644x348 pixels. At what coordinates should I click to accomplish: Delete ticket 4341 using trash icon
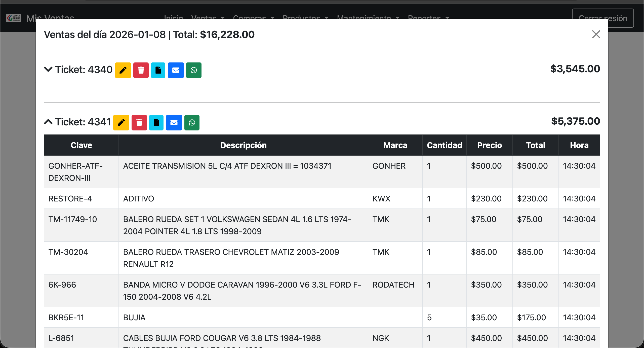coord(139,123)
